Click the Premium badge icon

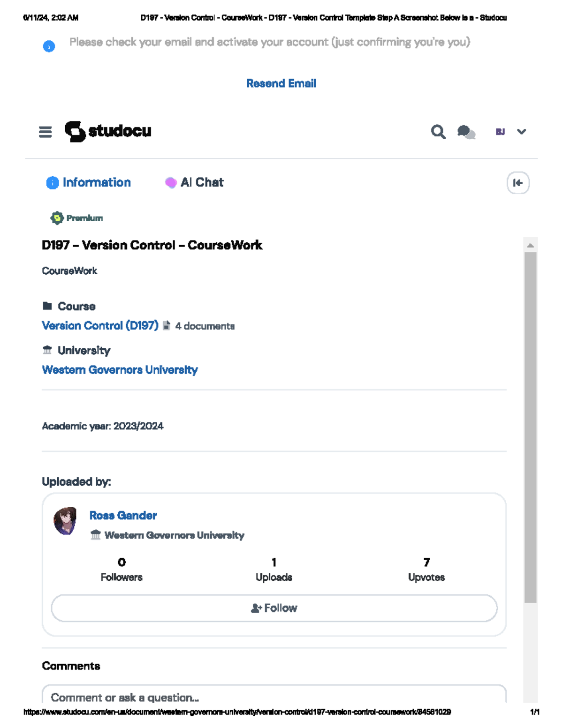click(x=57, y=218)
